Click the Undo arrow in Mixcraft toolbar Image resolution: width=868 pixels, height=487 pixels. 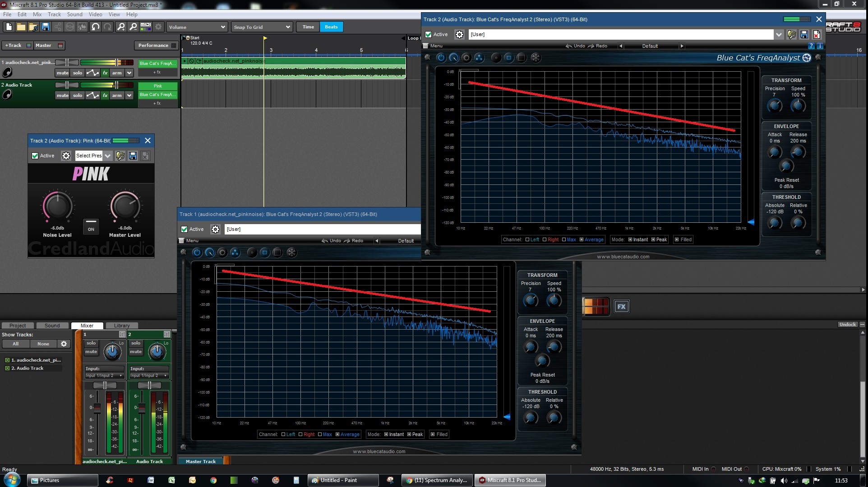(95, 27)
